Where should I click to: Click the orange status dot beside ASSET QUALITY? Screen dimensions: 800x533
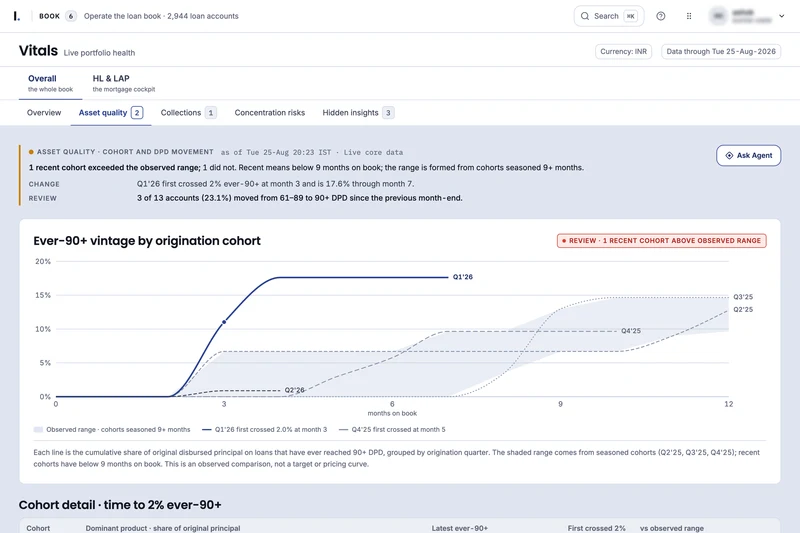[31, 152]
